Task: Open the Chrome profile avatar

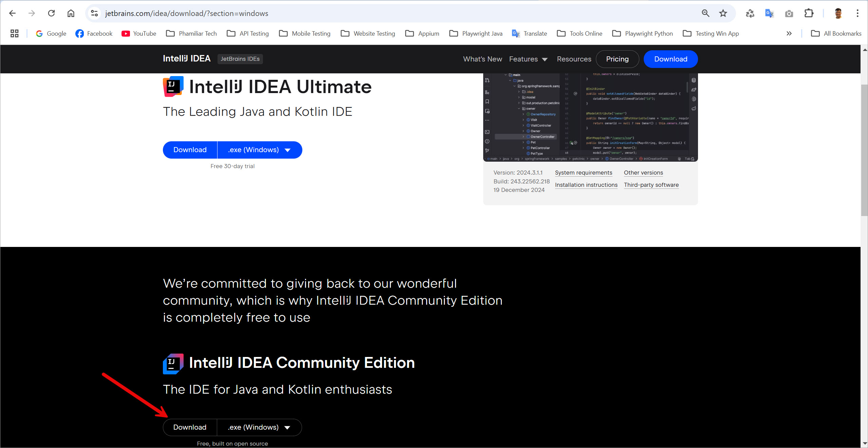Action: pyautogui.click(x=838, y=13)
